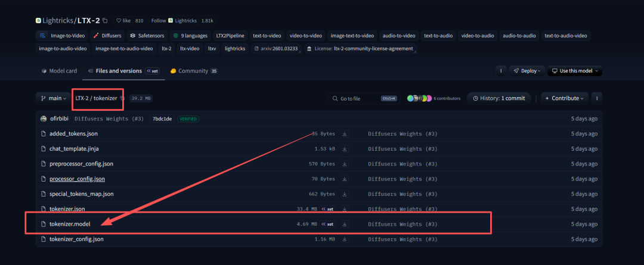The height and width of the screenshot is (265, 644).
Task: Click the LTX2Pipeline tag
Action: pyautogui.click(x=230, y=36)
